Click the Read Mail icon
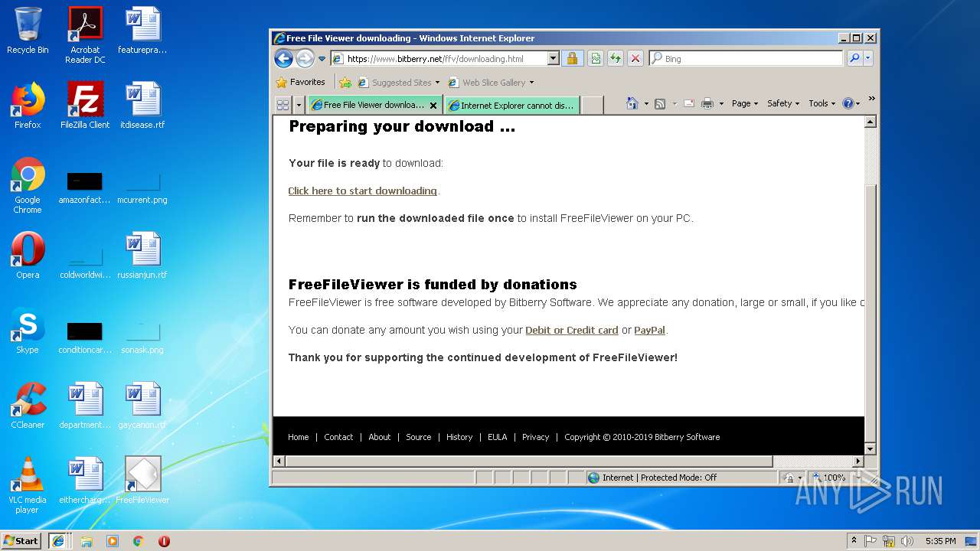This screenshot has width=980, height=551. (x=689, y=103)
